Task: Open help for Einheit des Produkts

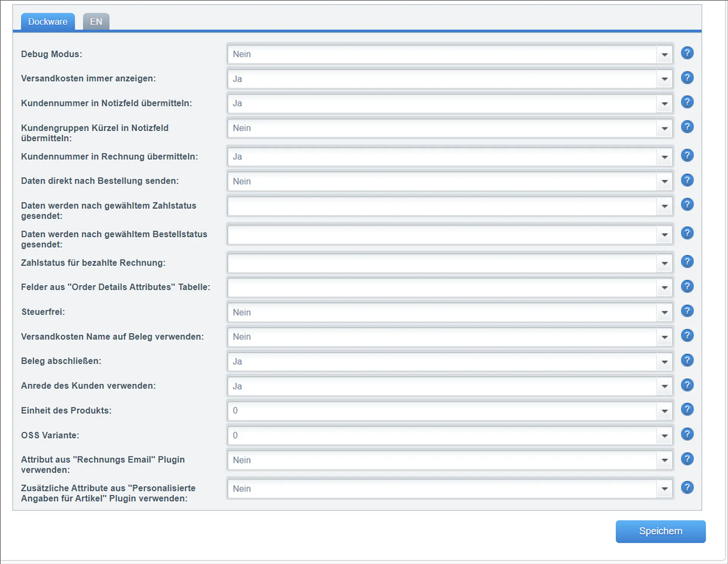Action: pyautogui.click(x=687, y=410)
